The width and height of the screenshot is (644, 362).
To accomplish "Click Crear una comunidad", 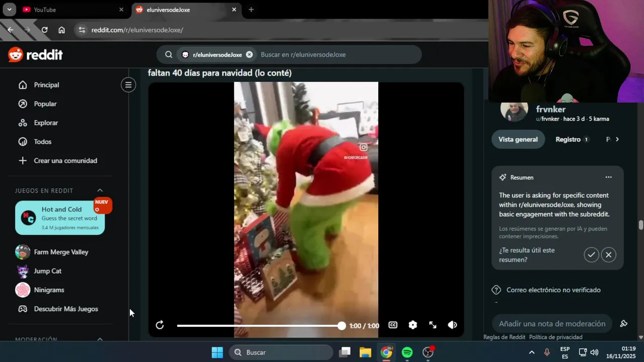I will coord(65,161).
